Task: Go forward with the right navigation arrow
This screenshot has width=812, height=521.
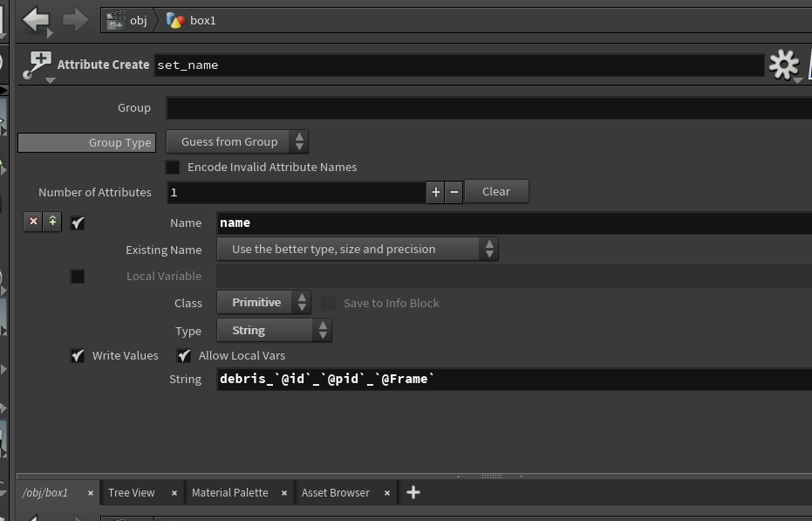Action: point(76,20)
